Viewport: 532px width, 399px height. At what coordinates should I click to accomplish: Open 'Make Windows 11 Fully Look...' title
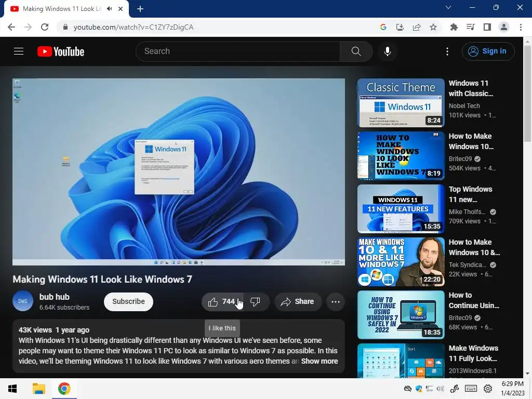click(473, 353)
